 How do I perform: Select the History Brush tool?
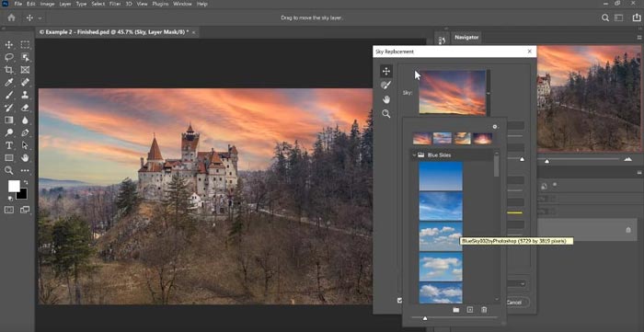pos(9,108)
